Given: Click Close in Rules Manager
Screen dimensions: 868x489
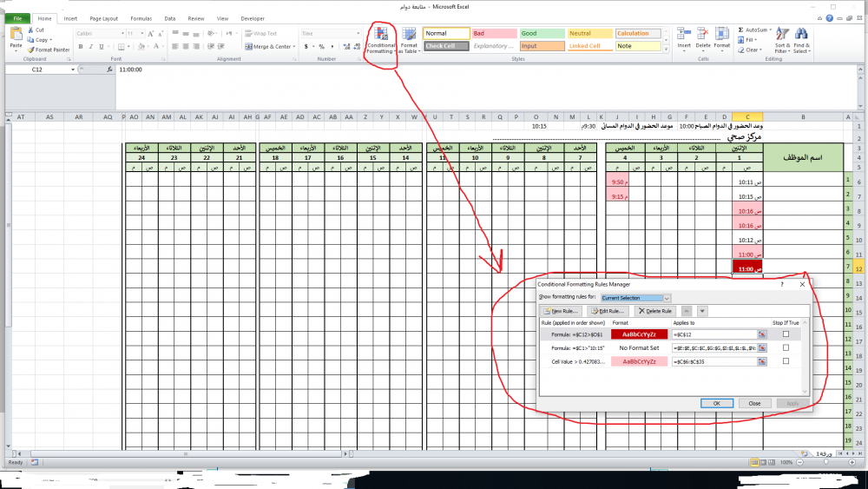Looking at the screenshot, I should pos(754,403).
